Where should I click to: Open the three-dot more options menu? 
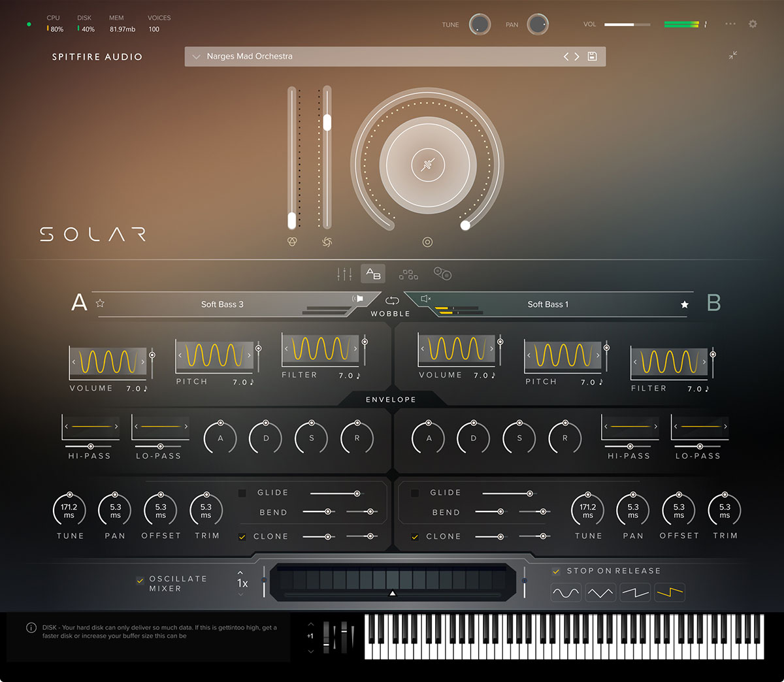click(730, 24)
